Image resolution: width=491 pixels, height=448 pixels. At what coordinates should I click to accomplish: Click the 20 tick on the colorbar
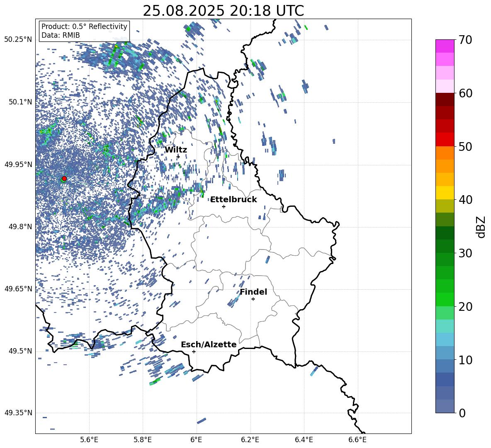pos(465,306)
